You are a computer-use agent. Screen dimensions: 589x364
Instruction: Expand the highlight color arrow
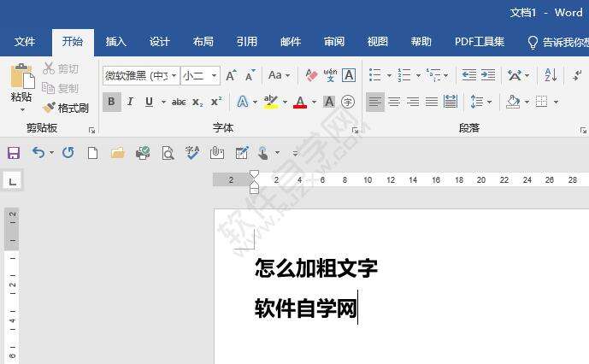click(x=286, y=102)
